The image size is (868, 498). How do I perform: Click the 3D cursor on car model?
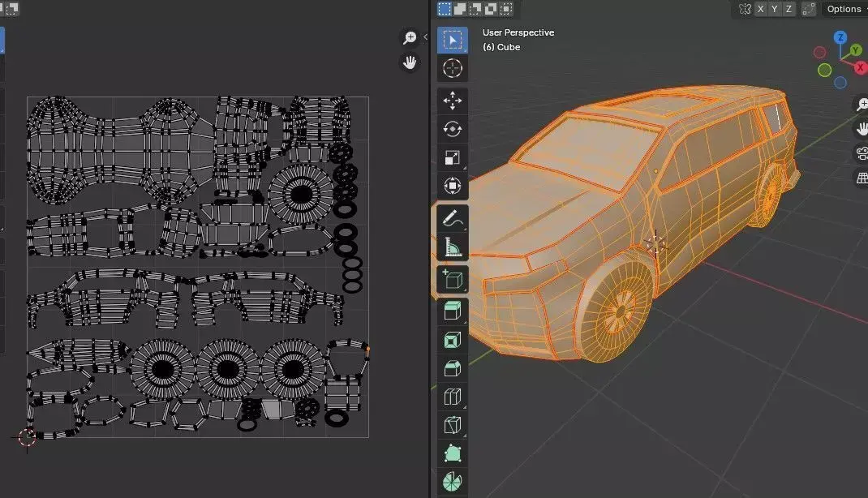[x=656, y=245]
